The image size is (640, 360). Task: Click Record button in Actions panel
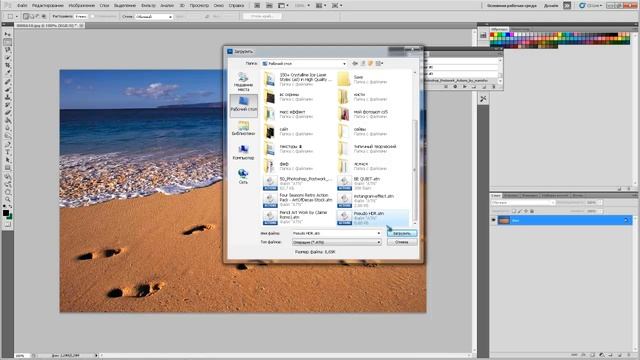[x=455, y=87]
